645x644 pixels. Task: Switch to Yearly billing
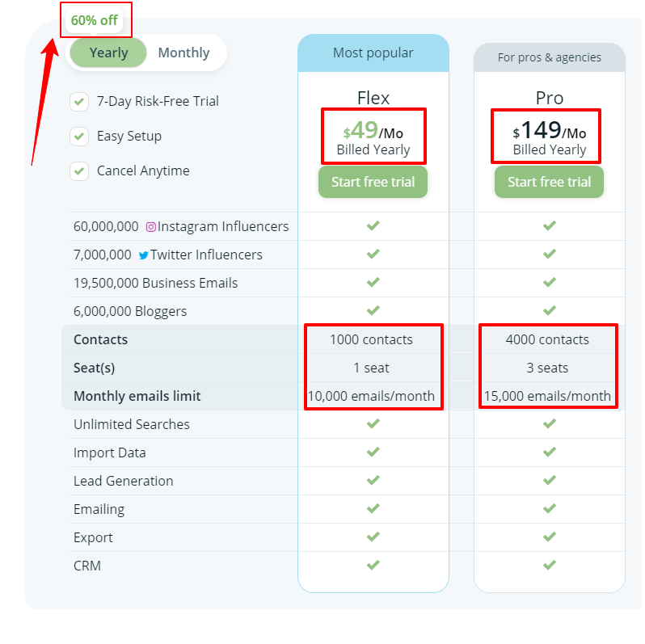coord(109,53)
